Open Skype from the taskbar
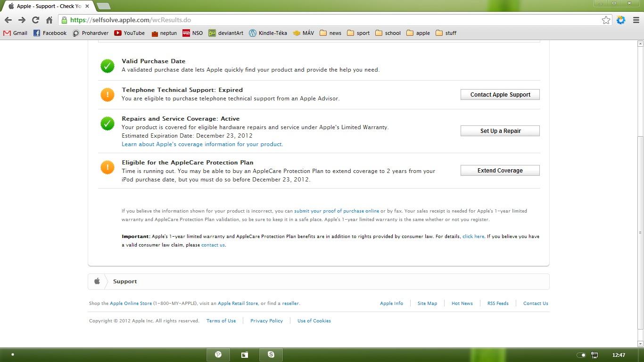Screen dimensions: 644x362 [x=271, y=354]
